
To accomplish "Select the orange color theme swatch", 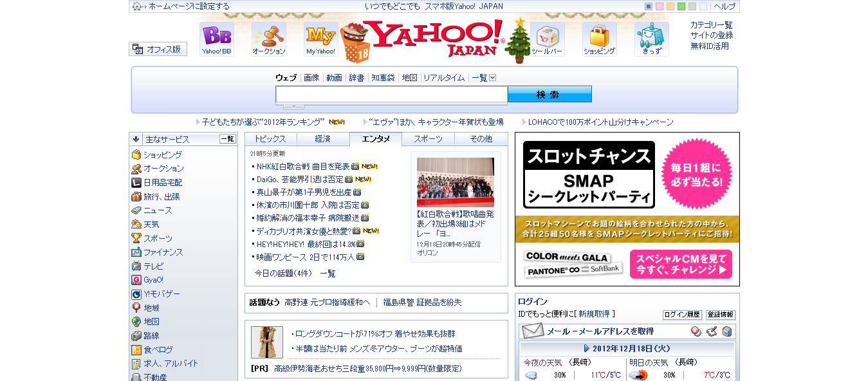I will [670, 6].
